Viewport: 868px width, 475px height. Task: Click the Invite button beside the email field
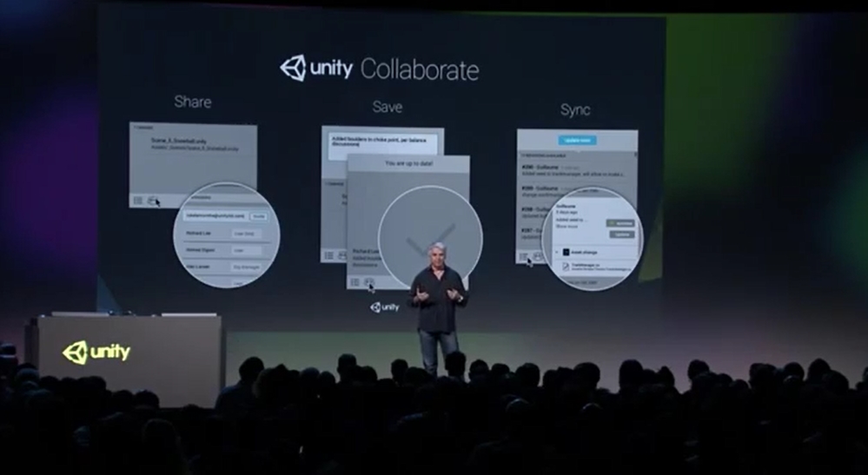(x=258, y=216)
